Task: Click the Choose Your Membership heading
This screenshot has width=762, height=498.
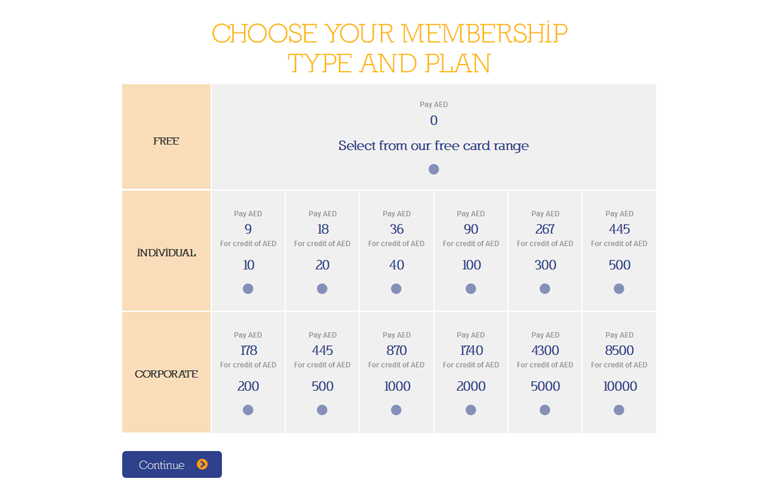Action: coord(389,48)
